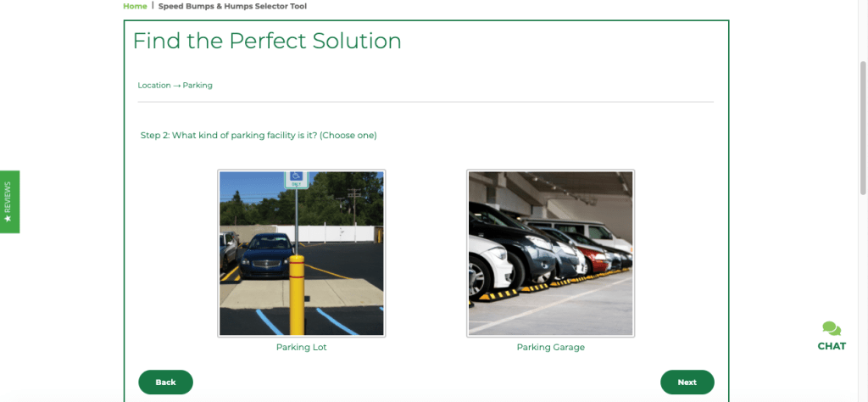Click the Step 2 parking facility question text

(x=259, y=135)
